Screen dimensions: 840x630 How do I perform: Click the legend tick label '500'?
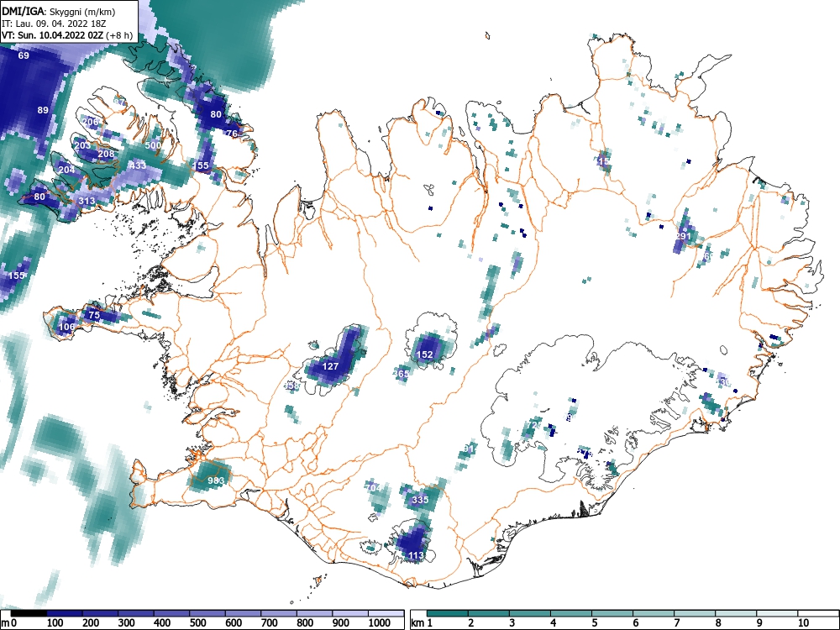197,622
